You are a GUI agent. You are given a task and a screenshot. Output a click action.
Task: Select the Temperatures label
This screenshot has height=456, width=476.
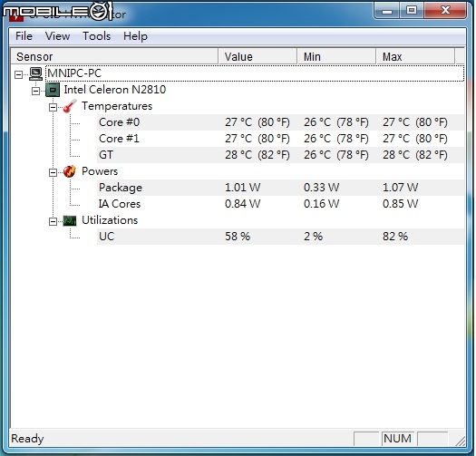pyautogui.click(x=117, y=106)
